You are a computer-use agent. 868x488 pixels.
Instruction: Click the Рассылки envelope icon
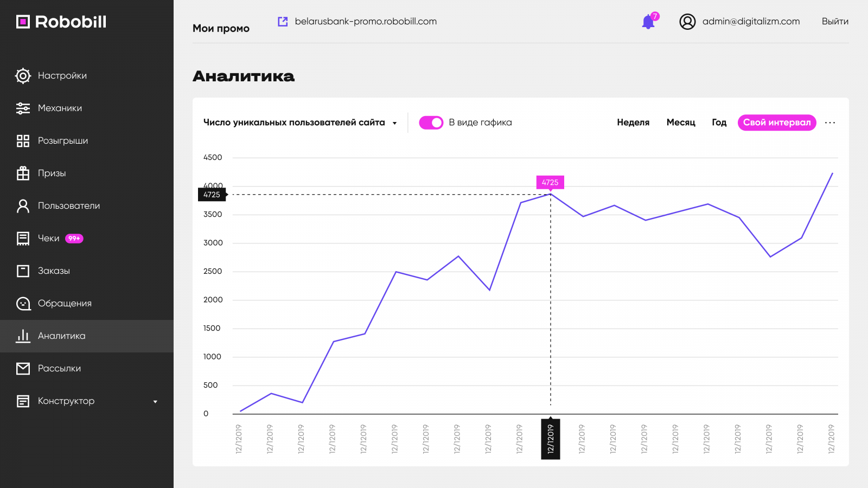point(23,369)
